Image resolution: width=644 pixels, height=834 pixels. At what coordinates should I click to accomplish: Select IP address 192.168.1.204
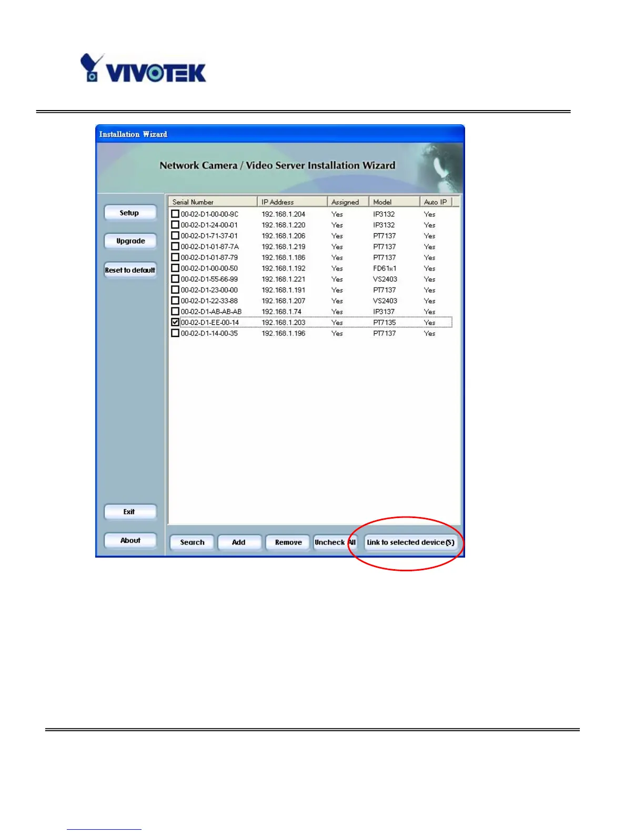point(284,214)
